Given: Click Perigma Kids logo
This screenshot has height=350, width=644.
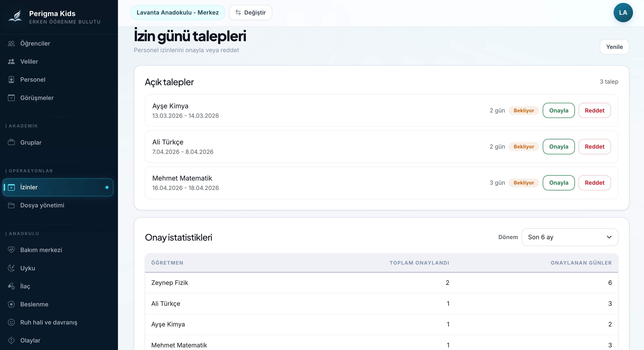Looking at the screenshot, I should coord(15,16).
